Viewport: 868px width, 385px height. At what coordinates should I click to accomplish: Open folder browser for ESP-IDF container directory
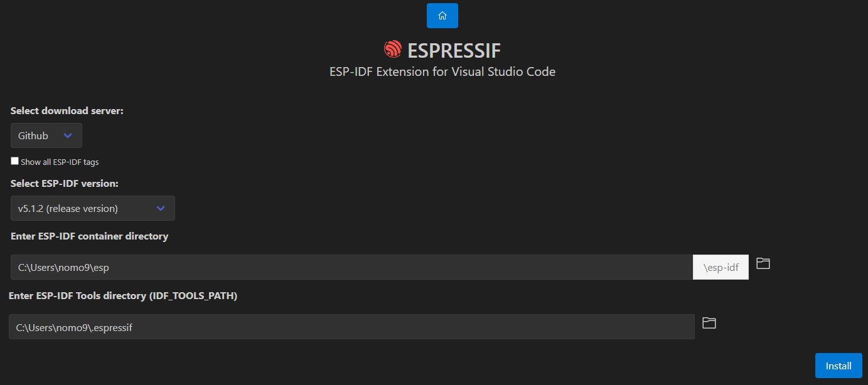click(763, 263)
